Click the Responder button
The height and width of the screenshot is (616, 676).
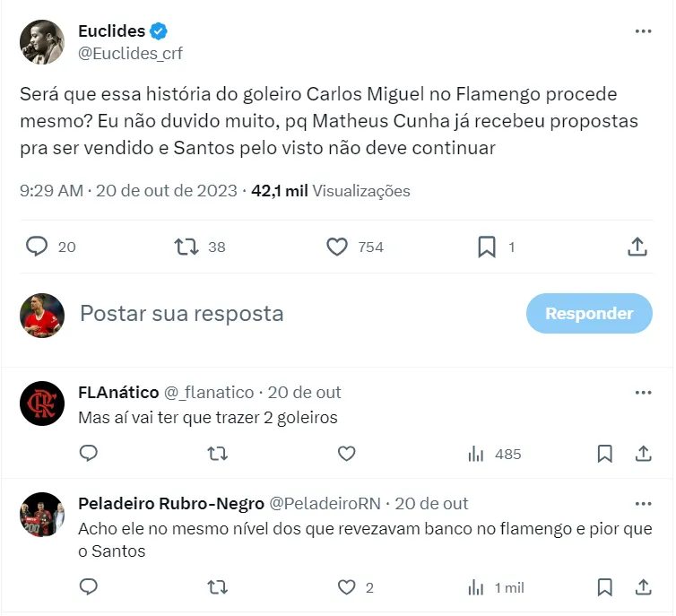pos(589,314)
